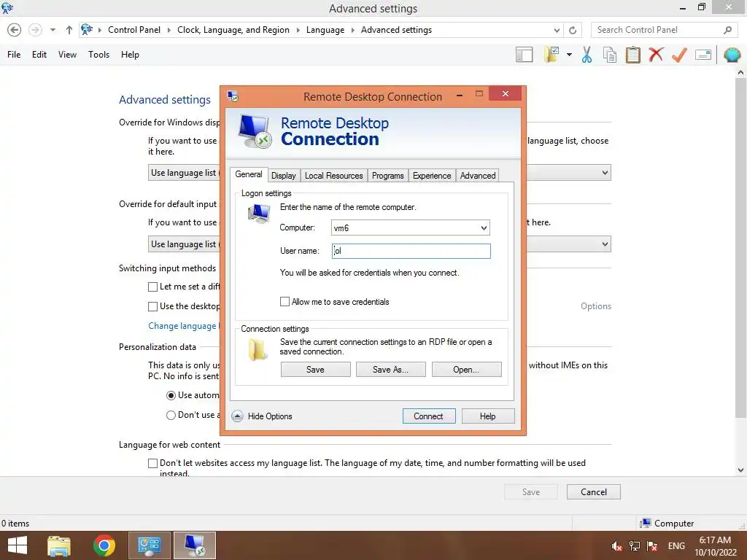The image size is (747, 560).
Task: Switch to the Local Resources tab
Action: (333, 176)
